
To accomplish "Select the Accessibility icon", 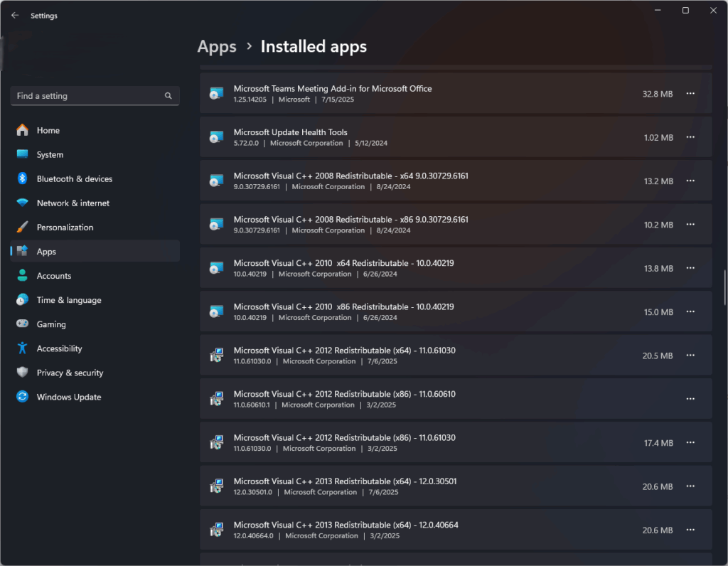I will 23,348.
